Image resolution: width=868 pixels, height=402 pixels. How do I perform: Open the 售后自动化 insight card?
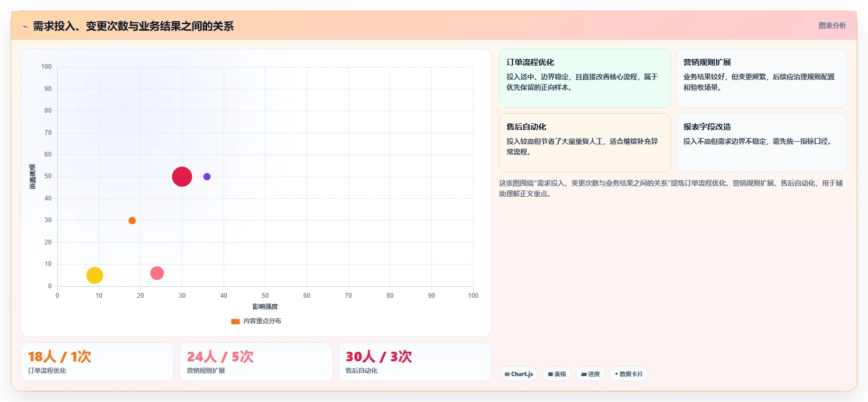tap(585, 143)
